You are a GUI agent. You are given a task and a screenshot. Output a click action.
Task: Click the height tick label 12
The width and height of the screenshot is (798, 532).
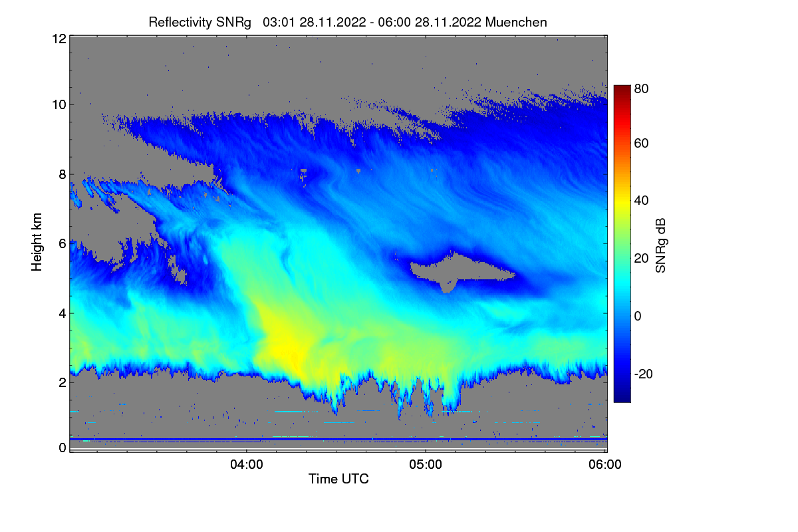pos(59,39)
